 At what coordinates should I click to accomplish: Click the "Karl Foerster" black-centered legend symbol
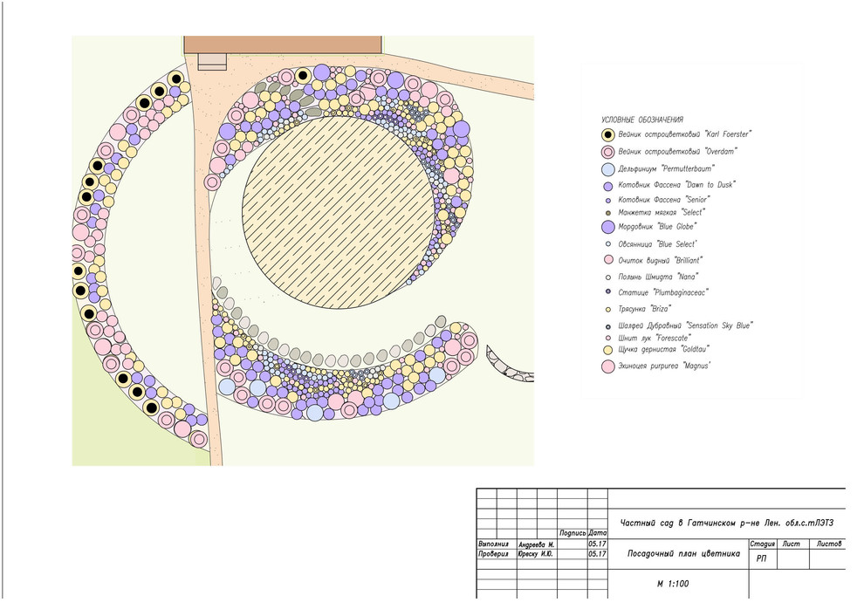(x=608, y=135)
